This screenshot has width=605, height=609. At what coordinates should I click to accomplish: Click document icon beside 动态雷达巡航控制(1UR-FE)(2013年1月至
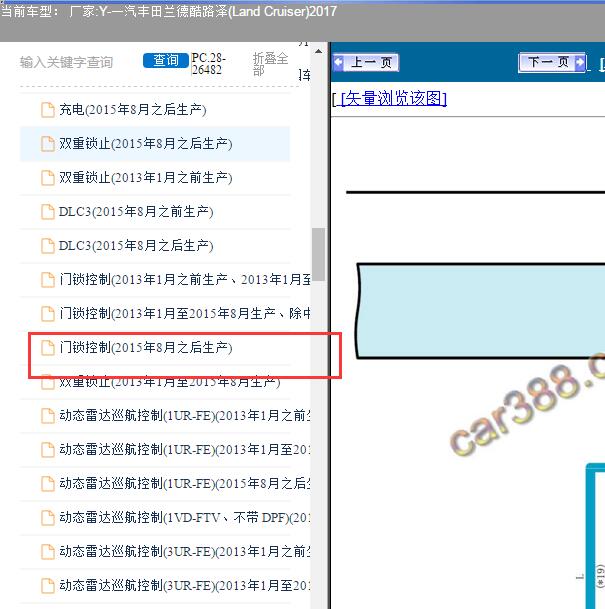[x=48, y=450]
